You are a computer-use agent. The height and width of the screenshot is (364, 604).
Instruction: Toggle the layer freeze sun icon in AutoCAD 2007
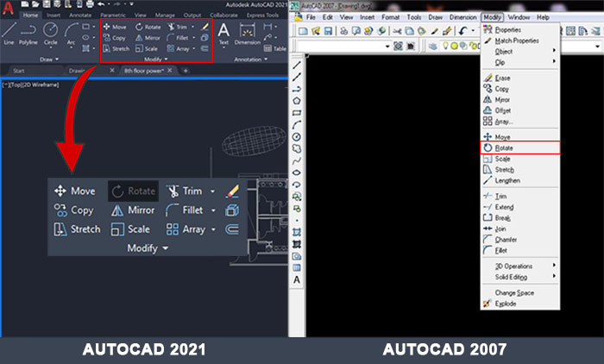click(x=454, y=47)
